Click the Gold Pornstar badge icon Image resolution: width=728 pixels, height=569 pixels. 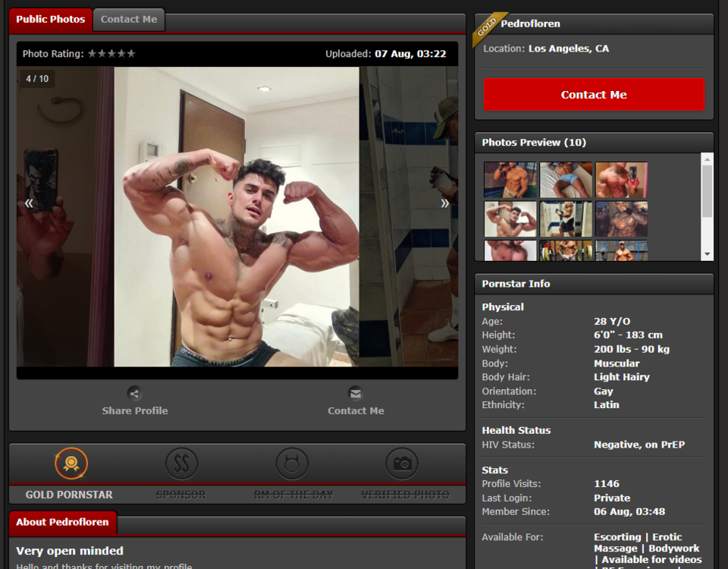click(x=71, y=464)
